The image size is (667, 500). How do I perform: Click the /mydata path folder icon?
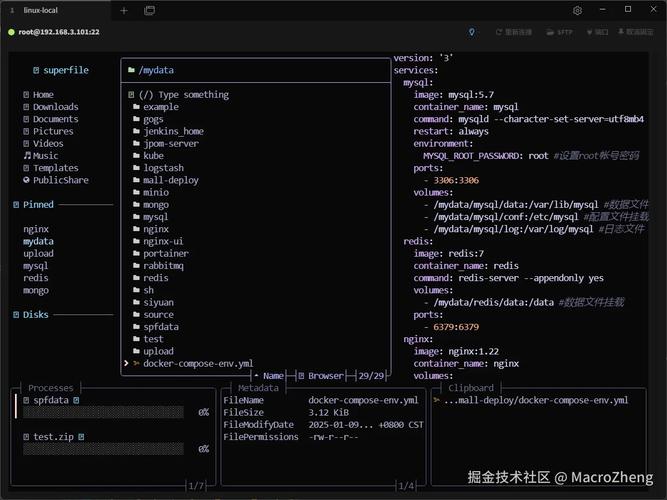(x=131, y=70)
